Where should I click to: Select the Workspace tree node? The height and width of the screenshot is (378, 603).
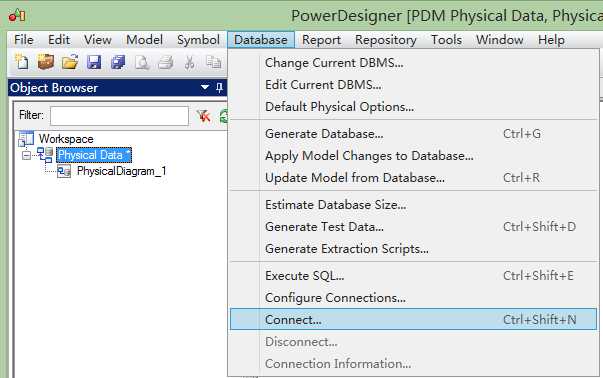click(66, 139)
